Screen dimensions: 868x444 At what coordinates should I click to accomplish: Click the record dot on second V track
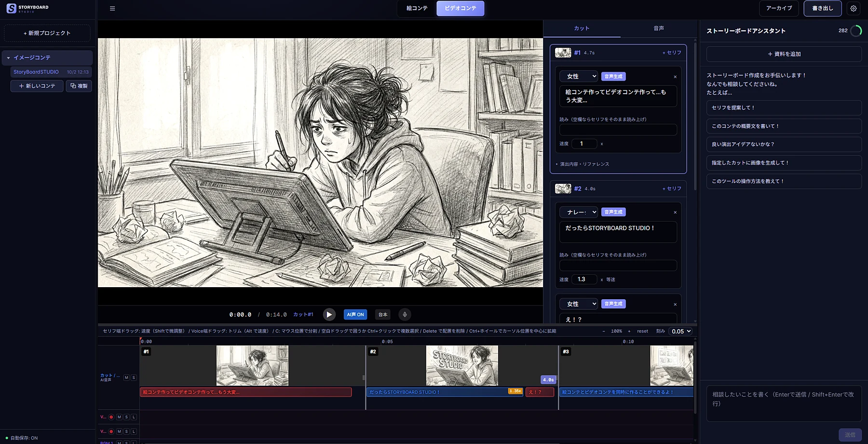point(111,431)
